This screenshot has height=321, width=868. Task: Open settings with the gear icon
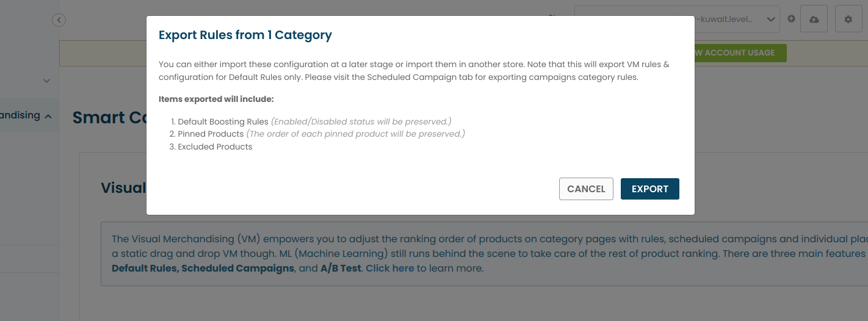coord(848,20)
